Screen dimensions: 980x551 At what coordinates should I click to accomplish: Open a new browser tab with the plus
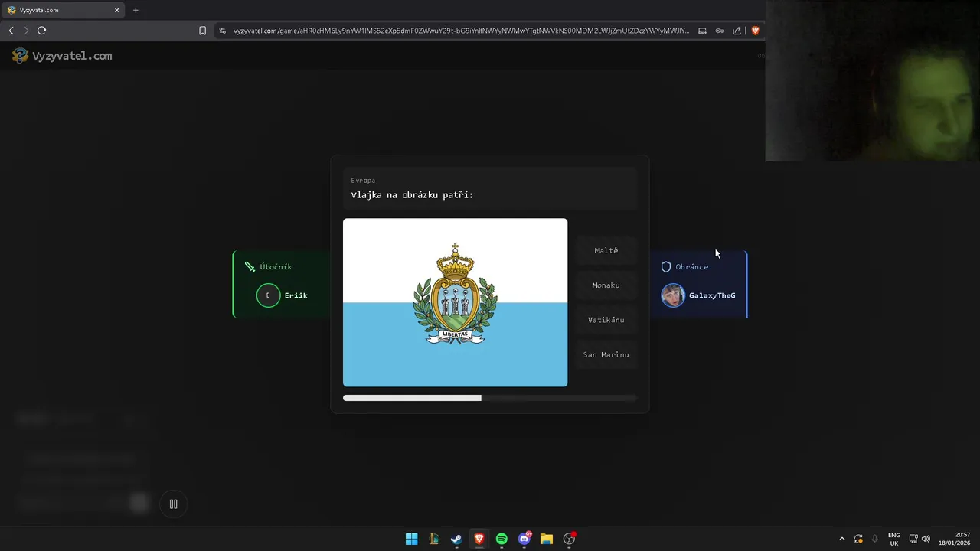[x=136, y=10]
